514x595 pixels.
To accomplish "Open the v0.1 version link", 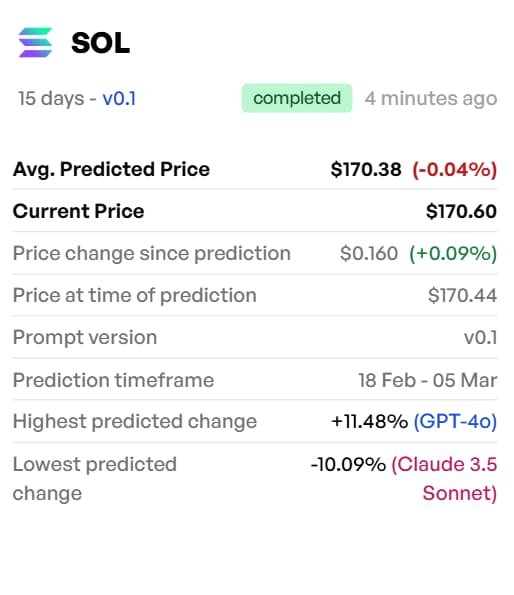I will coord(119,99).
